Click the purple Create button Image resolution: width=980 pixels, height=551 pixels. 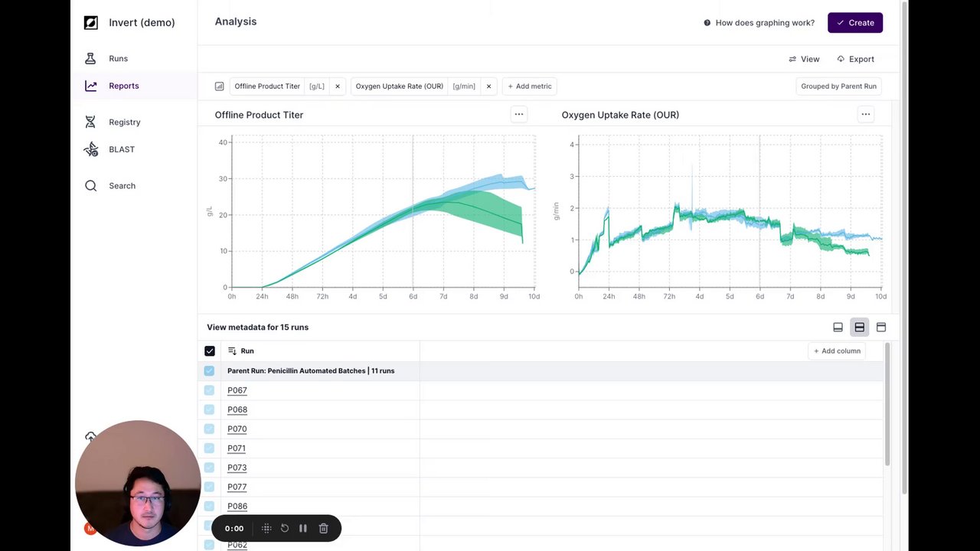(855, 23)
